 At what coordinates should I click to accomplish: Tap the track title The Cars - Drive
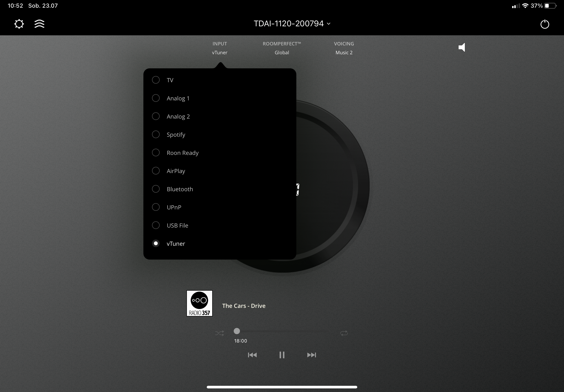tap(244, 306)
